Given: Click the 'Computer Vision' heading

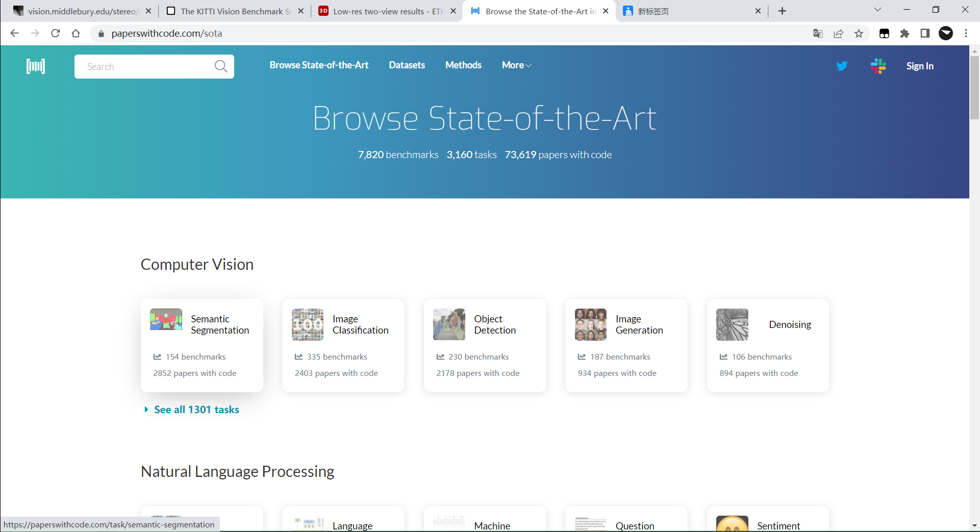Looking at the screenshot, I should point(197,264).
